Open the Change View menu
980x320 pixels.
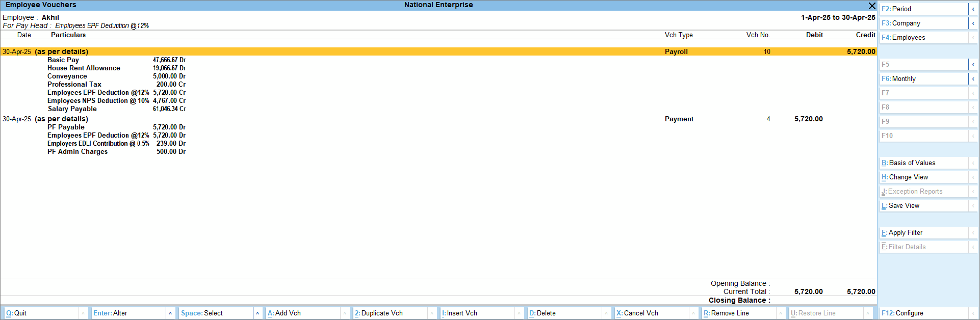(923, 177)
